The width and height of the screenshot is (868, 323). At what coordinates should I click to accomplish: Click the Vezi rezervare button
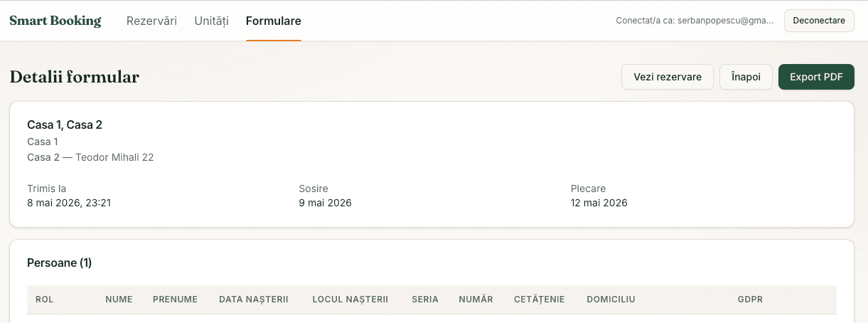pos(668,77)
